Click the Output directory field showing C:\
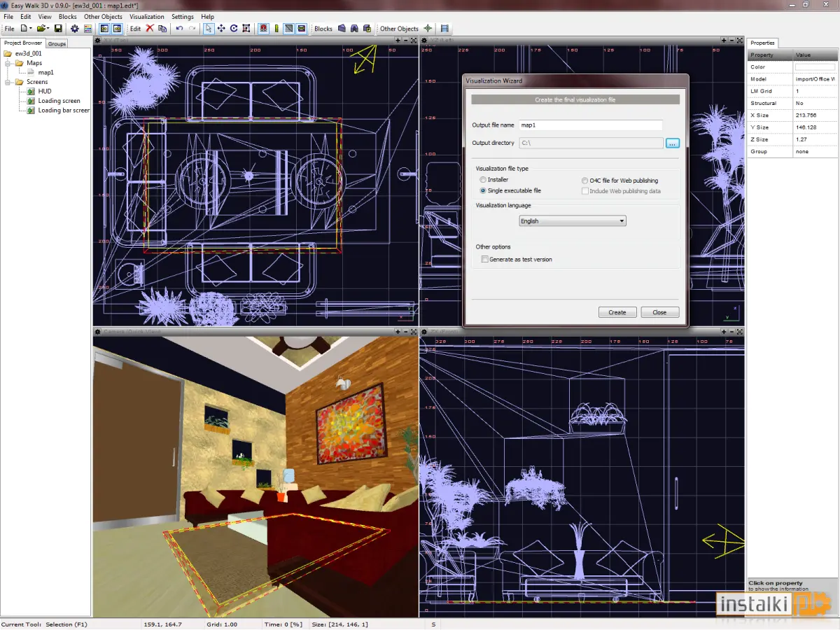 coord(591,143)
